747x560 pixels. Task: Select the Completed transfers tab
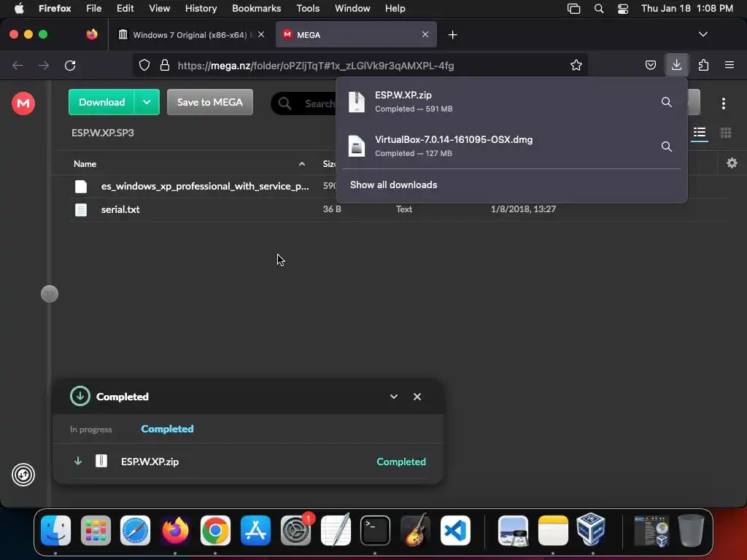click(167, 429)
